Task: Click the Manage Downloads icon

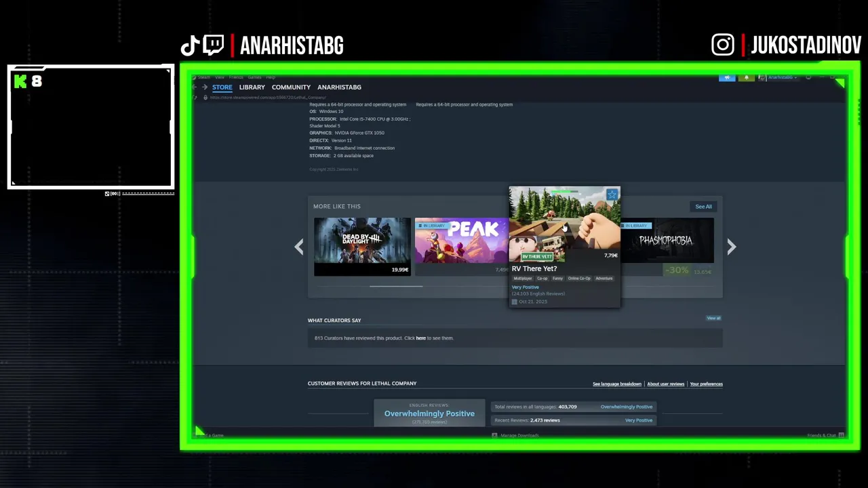Action: [x=494, y=435]
